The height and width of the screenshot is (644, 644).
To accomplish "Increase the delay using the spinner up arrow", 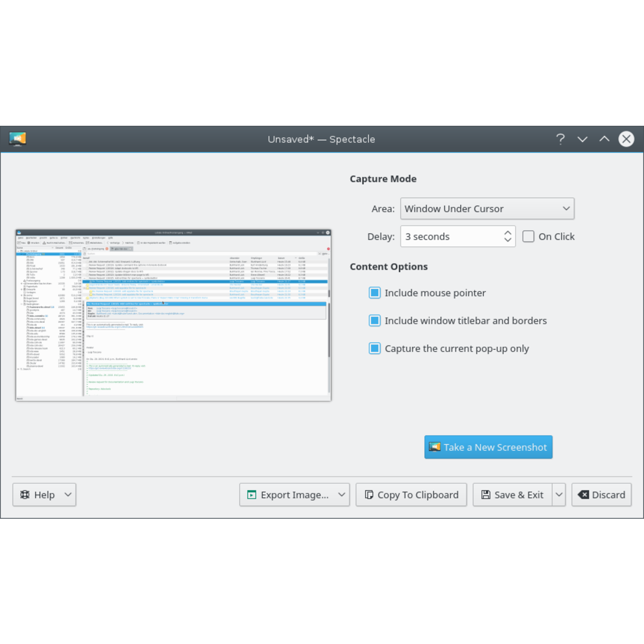I will (508, 232).
